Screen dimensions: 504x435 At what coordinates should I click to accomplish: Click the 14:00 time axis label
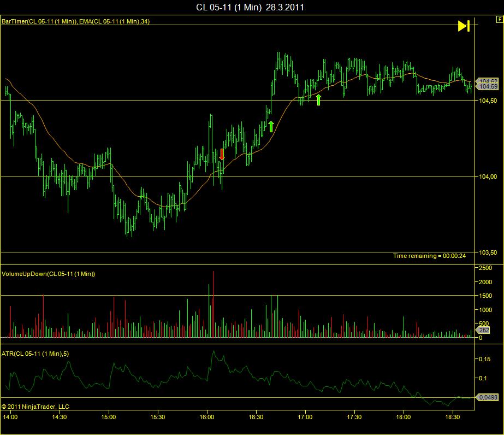10,417
